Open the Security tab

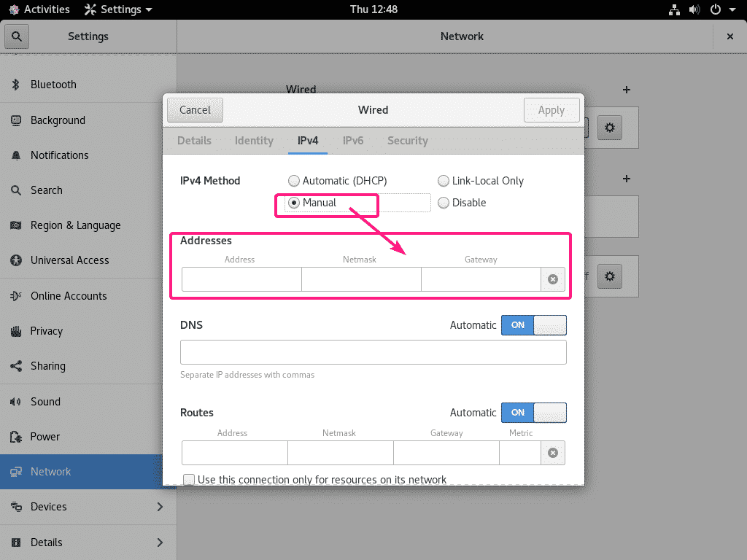click(x=408, y=141)
